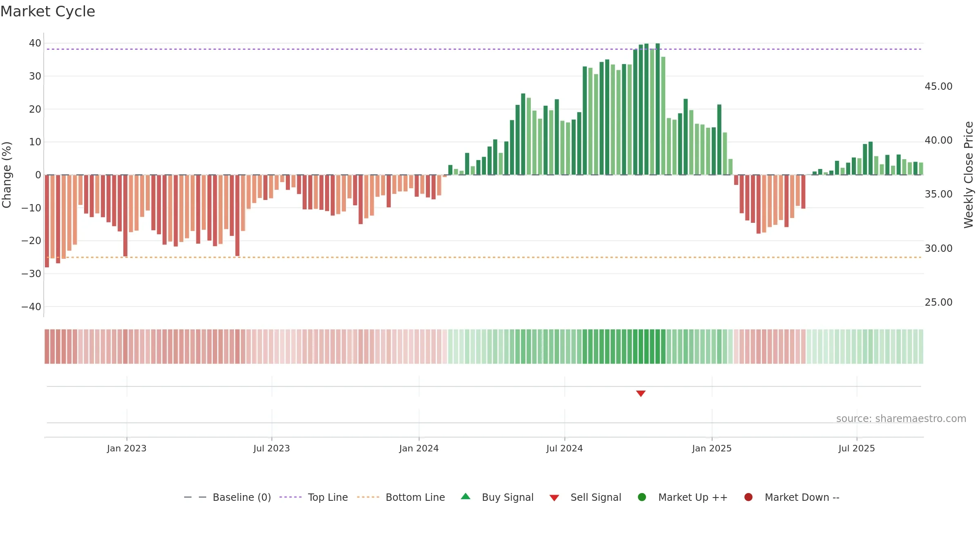
Task: Click the 25.00 price axis value
Action: (x=938, y=302)
